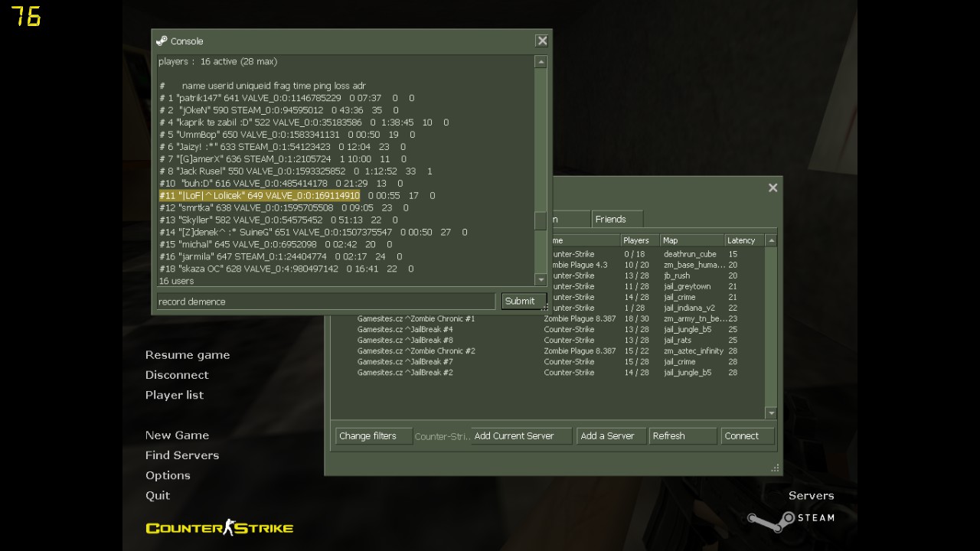Select server Gamesites.cz ^JailBreak #8
980x551 pixels.
tap(549, 340)
